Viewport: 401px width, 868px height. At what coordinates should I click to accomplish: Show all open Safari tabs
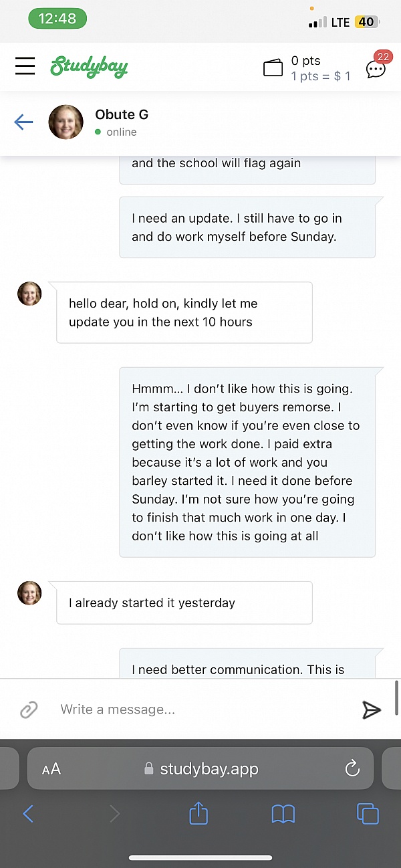pos(368,813)
